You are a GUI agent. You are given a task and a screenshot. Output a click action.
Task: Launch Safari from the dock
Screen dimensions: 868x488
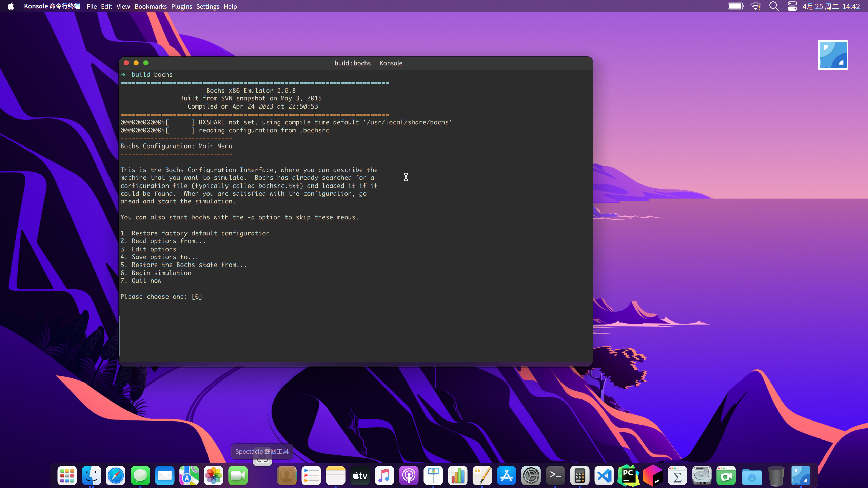coord(116,475)
